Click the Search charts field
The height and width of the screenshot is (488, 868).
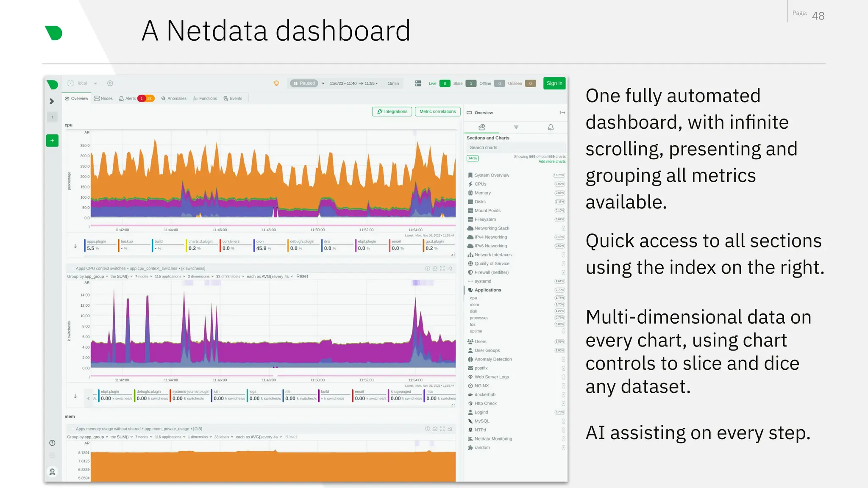click(516, 147)
